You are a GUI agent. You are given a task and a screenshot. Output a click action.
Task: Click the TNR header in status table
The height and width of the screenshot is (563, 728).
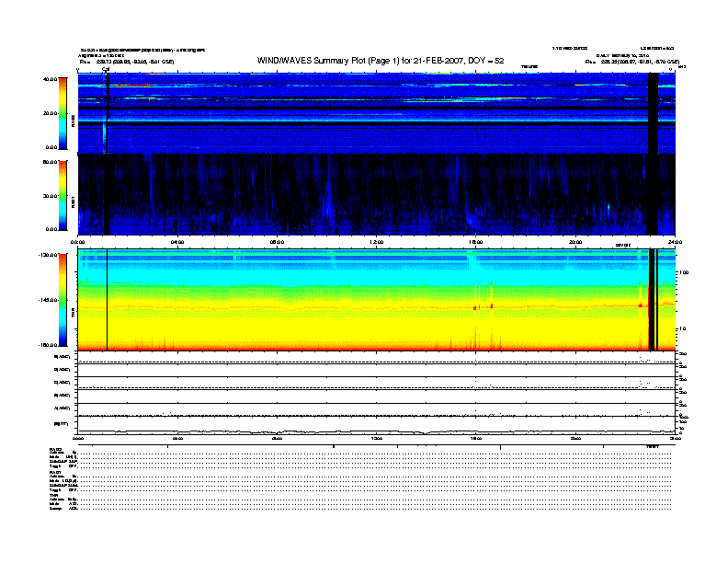pyautogui.click(x=54, y=495)
